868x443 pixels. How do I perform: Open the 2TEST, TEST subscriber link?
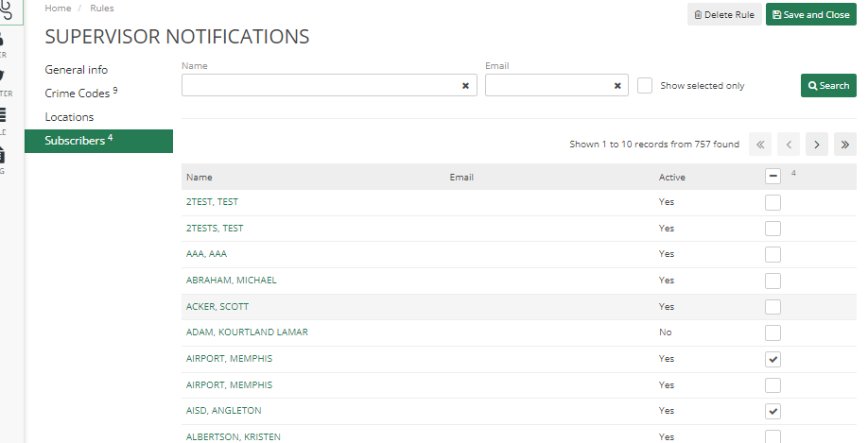(212, 202)
